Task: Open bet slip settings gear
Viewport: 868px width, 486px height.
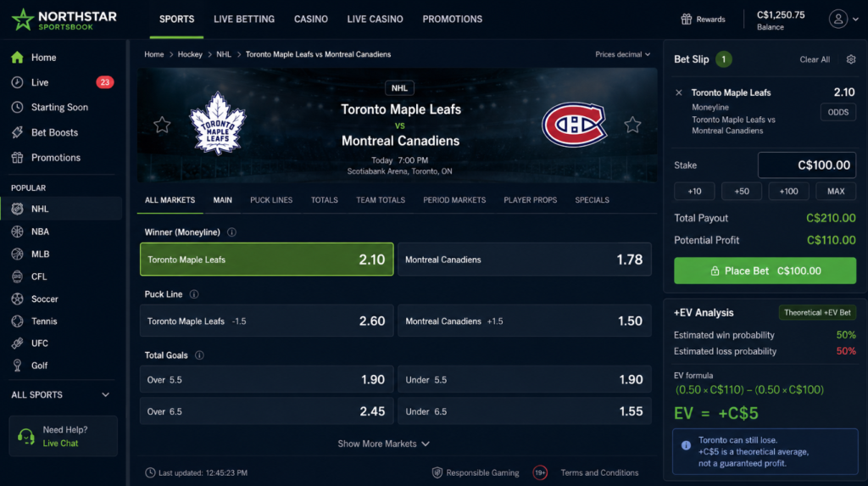Action: pyautogui.click(x=851, y=59)
